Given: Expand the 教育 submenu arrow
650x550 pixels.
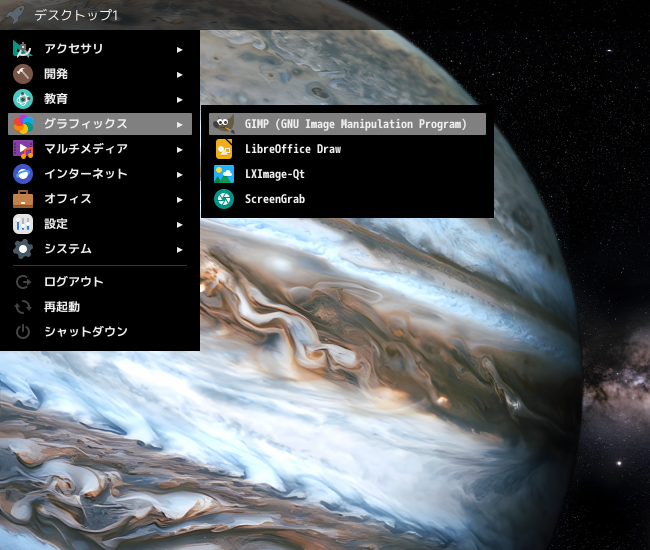Looking at the screenshot, I should click(x=179, y=100).
